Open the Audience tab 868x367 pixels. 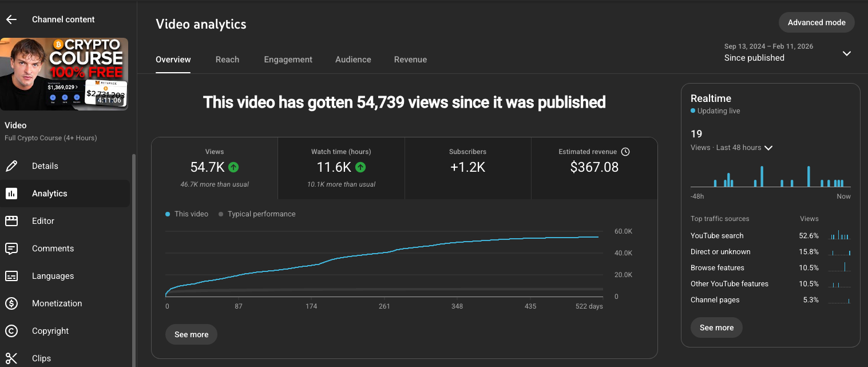[353, 59]
